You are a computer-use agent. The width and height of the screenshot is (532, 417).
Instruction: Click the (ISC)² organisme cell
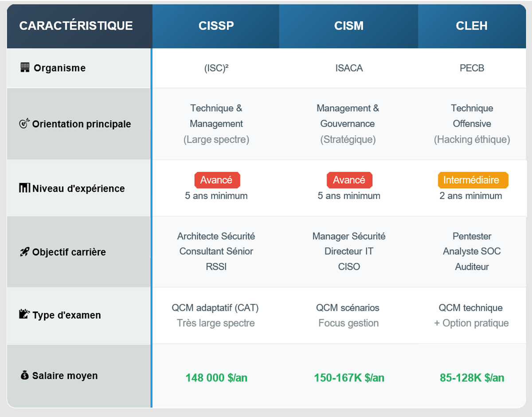click(216, 68)
